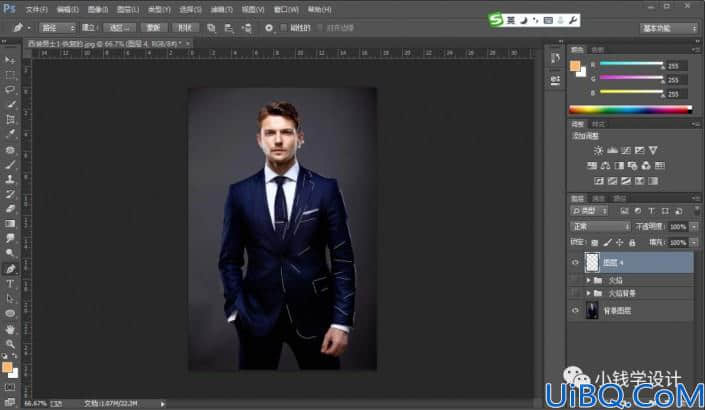Image resolution: width=705 pixels, height=410 pixels.
Task: Click the 蒙版 button in options bar
Action: click(x=153, y=28)
